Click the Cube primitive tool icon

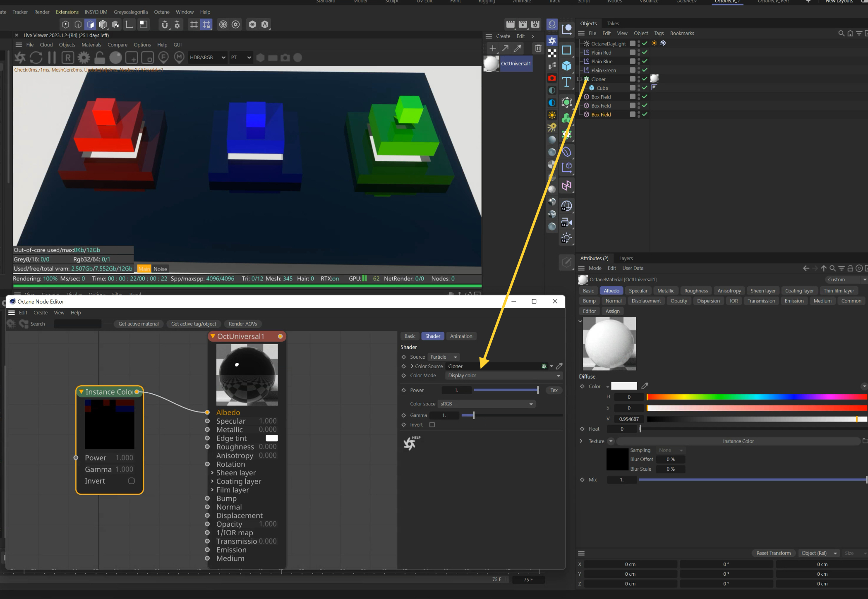pyautogui.click(x=566, y=66)
